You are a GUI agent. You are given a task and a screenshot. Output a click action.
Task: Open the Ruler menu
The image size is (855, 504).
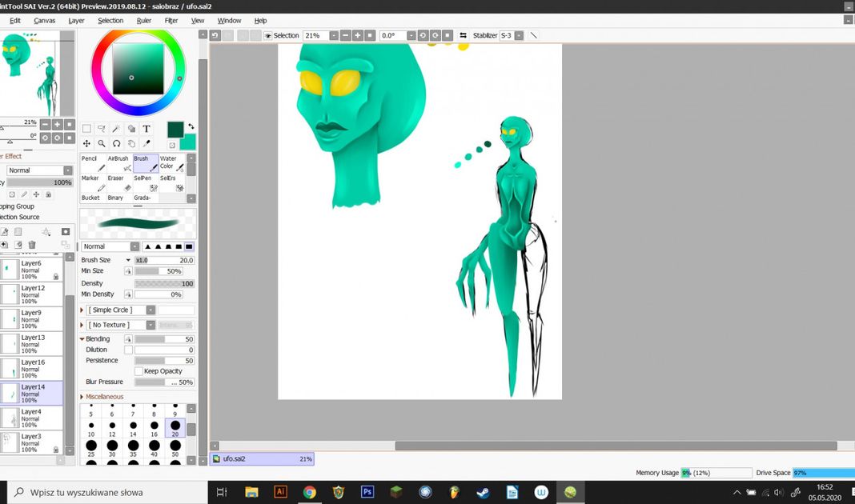tap(144, 21)
